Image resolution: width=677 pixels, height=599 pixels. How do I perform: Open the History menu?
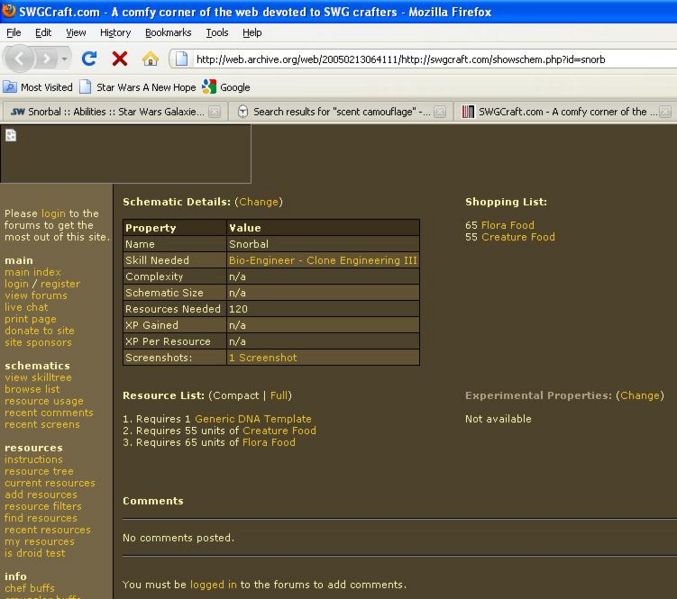115,33
